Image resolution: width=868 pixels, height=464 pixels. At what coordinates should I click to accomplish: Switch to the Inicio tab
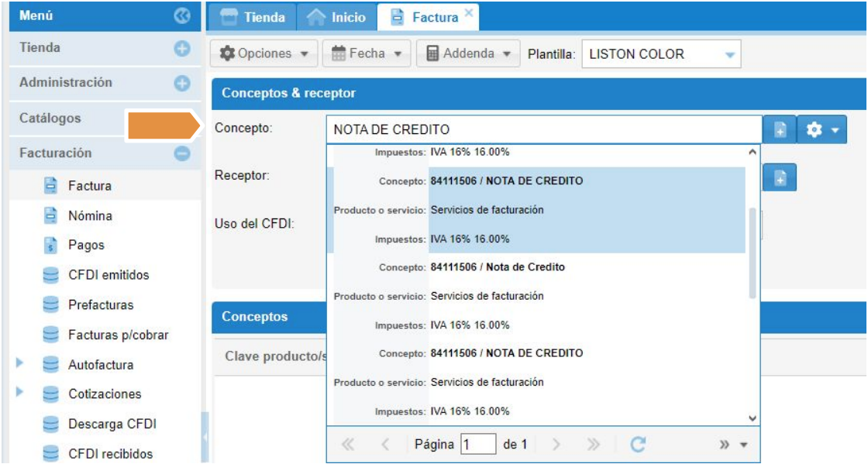(338, 17)
